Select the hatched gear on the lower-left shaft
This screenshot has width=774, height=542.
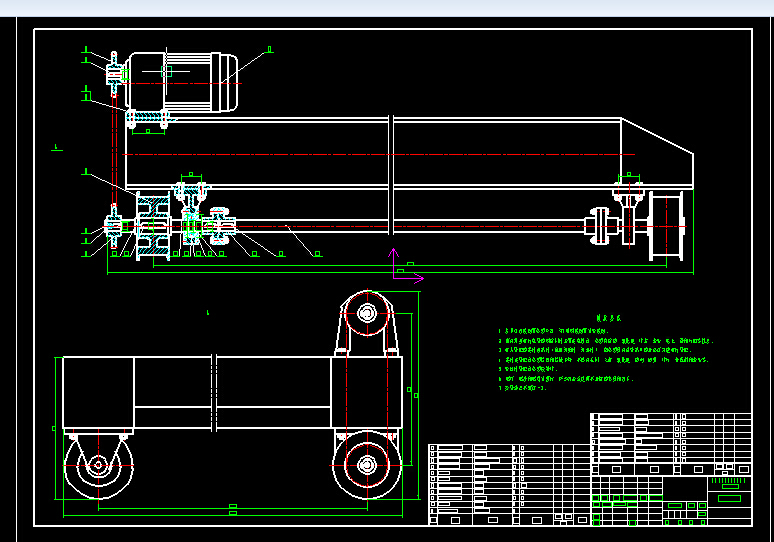[x=153, y=227]
